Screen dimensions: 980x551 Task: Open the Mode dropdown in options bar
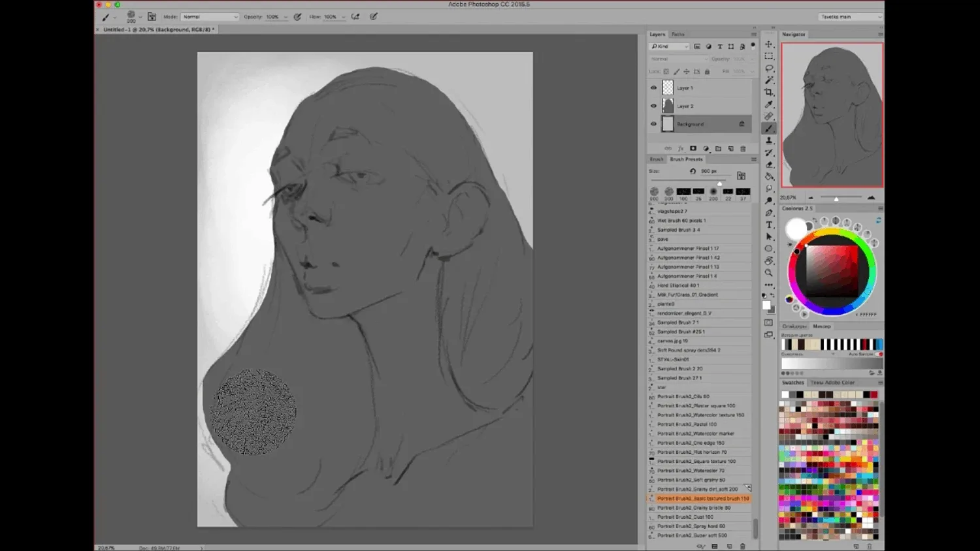tap(209, 16)
